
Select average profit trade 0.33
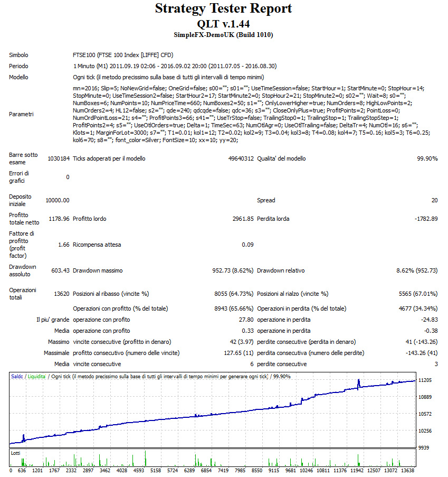[247, 331]
